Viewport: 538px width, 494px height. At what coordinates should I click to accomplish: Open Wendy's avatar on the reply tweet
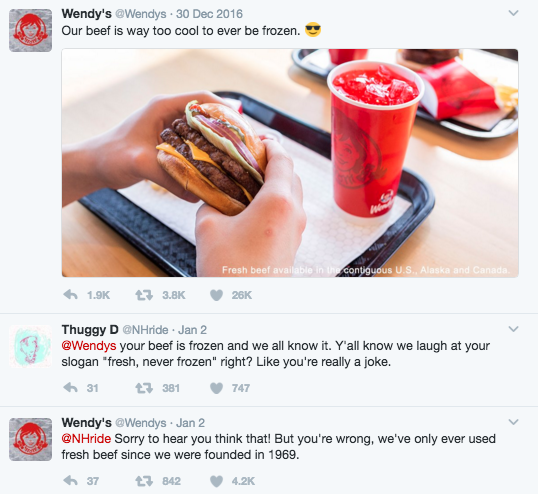(31, 439)
